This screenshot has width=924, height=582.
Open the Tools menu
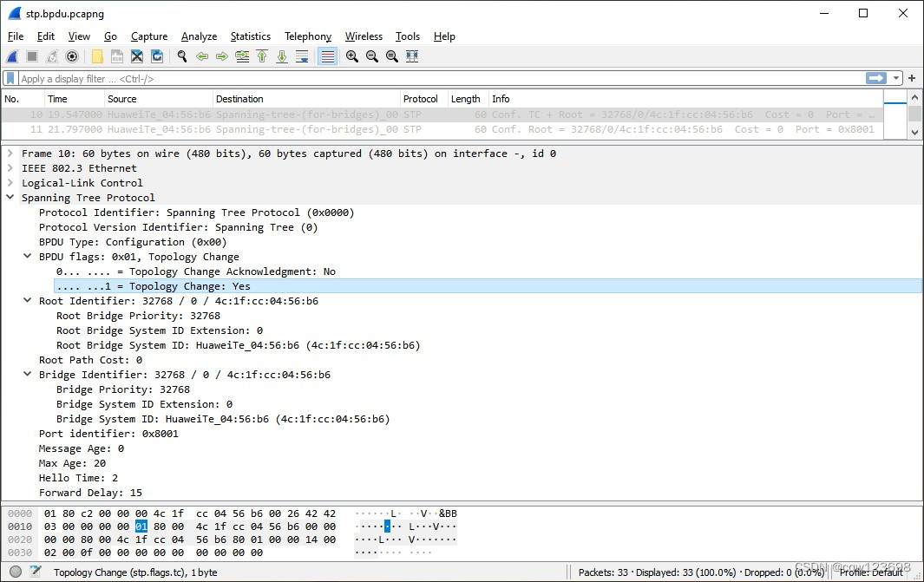[x=407, y=36]
